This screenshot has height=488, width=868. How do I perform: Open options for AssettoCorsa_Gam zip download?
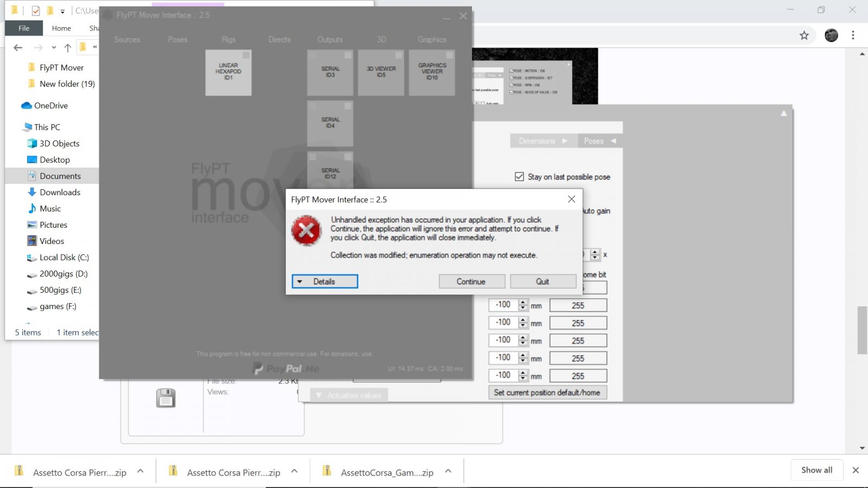click(448, 471)
